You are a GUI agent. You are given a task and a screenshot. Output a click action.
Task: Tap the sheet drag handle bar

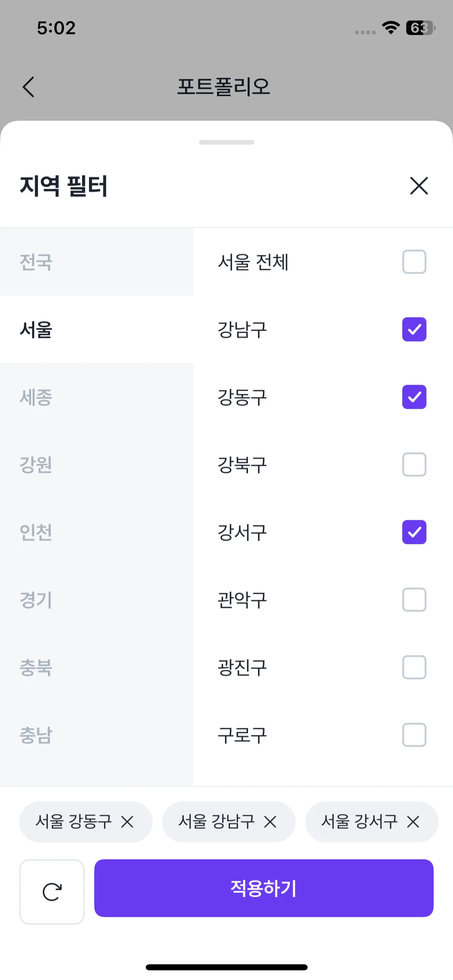(227, 142)
